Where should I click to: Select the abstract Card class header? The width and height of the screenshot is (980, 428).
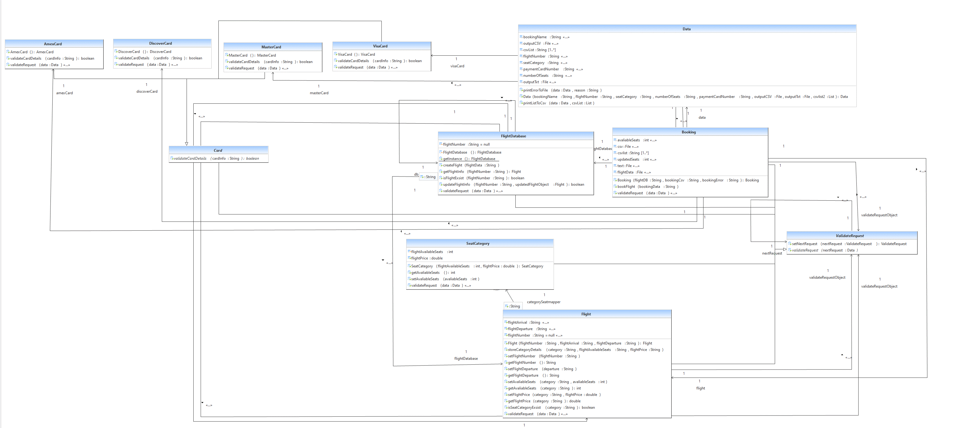click(218, 150)
